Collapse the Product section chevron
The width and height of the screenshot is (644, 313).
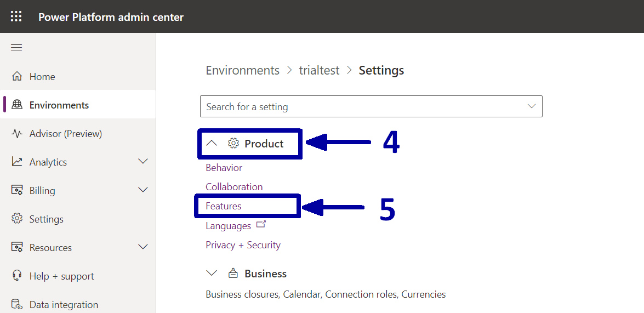(x=212, y=144)
